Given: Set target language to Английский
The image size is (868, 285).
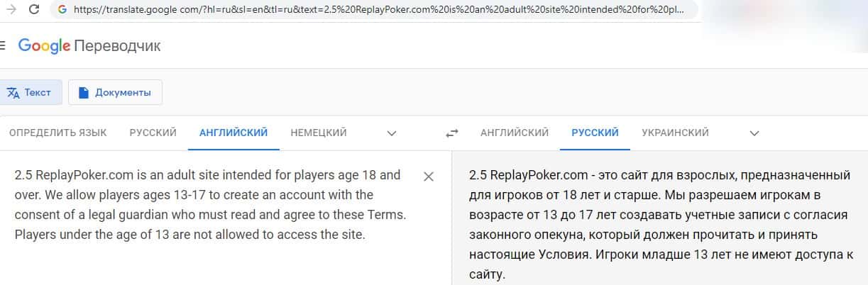Looking at the screenshot, I should click(x=514, y=133).
